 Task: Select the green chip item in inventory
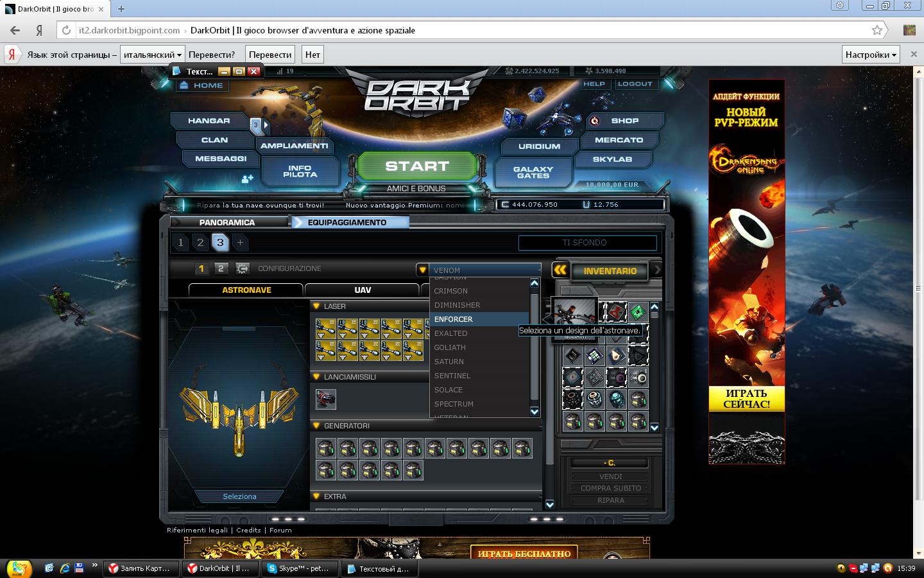637,313
